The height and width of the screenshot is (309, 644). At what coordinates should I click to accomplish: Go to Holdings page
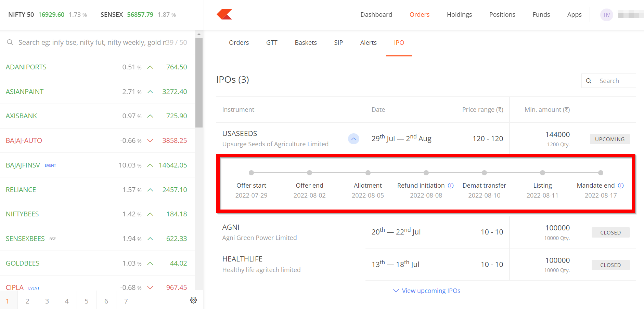tap(459, 15)
